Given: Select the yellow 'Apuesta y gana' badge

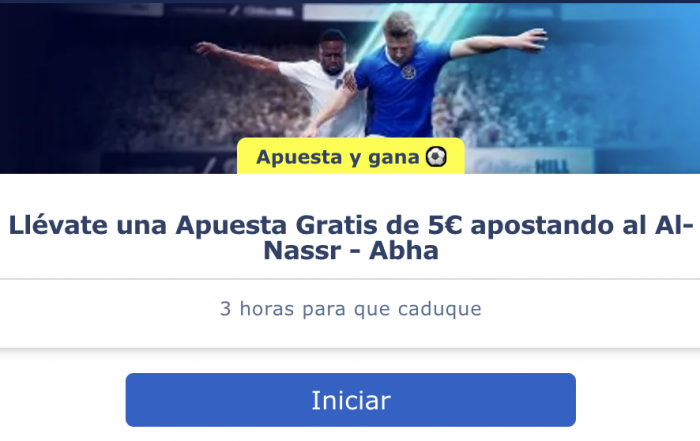Looking at the screenshot, I should click(350, 156).
